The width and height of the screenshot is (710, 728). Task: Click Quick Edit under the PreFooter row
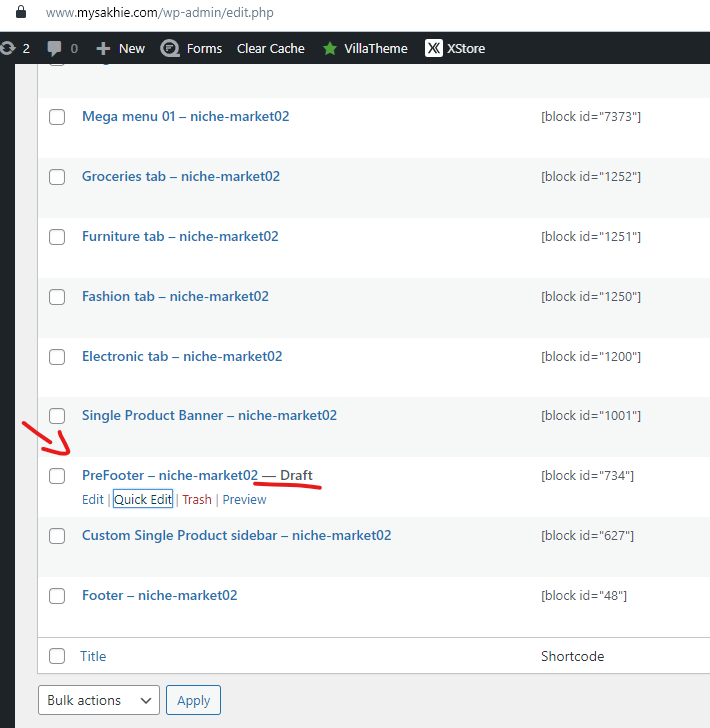[143, 500]
